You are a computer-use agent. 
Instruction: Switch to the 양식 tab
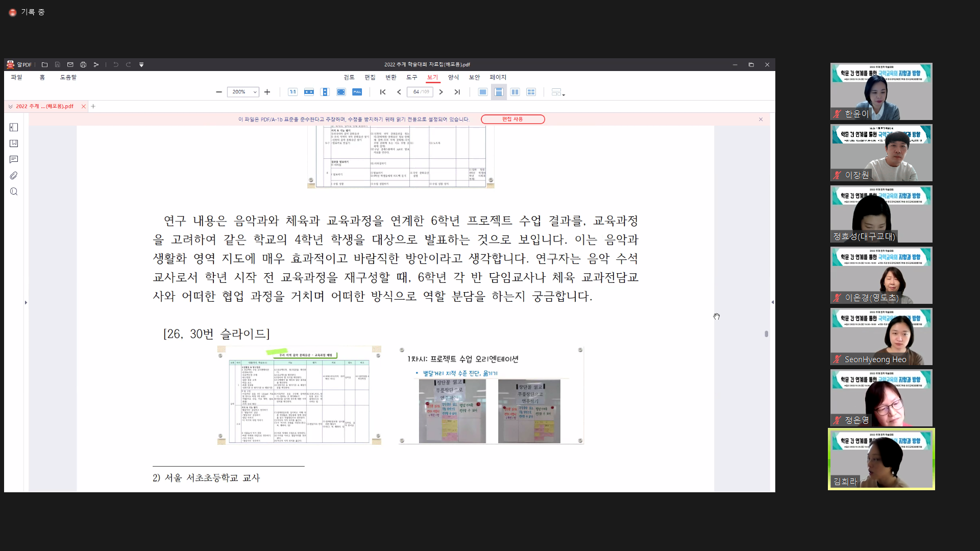pos(454,78)
